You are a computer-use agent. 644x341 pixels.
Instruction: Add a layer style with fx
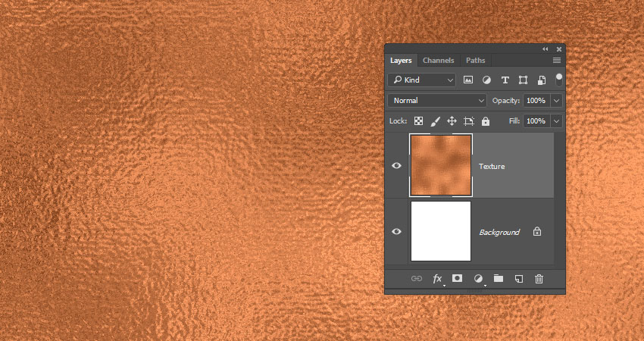pyautogui.click(x=438, y=279)
